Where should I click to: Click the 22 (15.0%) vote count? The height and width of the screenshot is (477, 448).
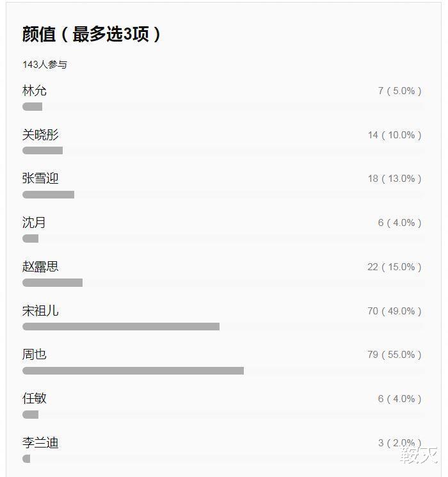pyautogui.click(x=394, y=267)
